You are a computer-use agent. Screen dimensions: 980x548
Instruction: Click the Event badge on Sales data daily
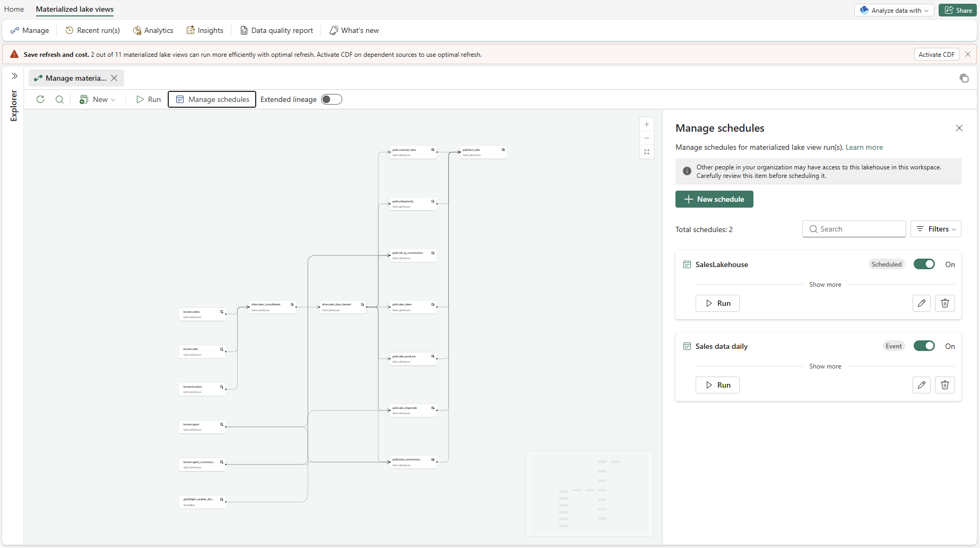(x=894, y=346)
